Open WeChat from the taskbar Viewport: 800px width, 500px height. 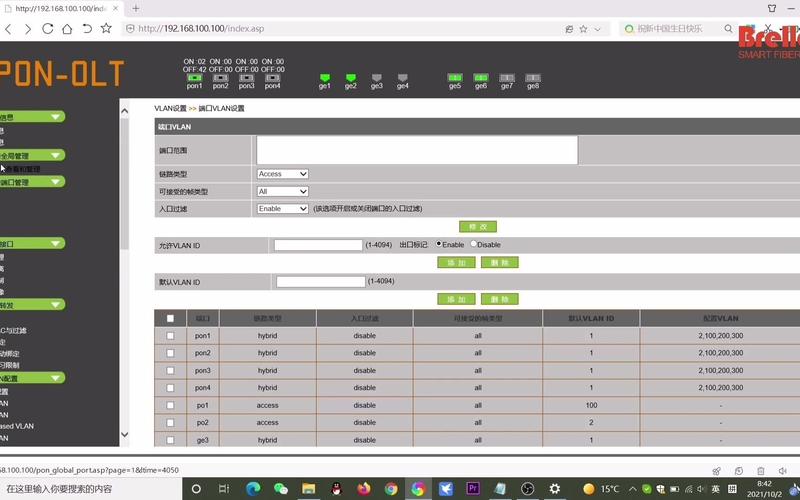[x=281, y=489]
